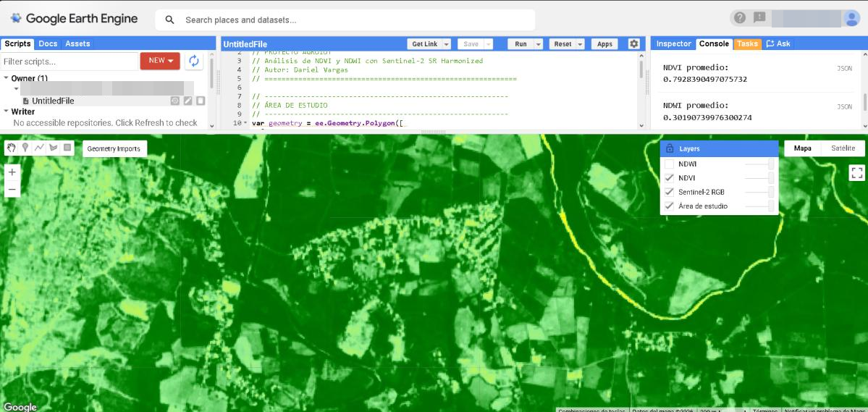Switch to the Docs tab
868x412 pixels.
(49, 43)
